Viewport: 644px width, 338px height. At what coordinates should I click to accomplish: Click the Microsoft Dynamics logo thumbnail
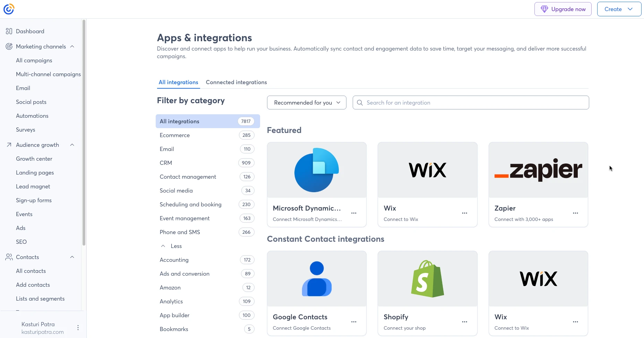point(317,170)
